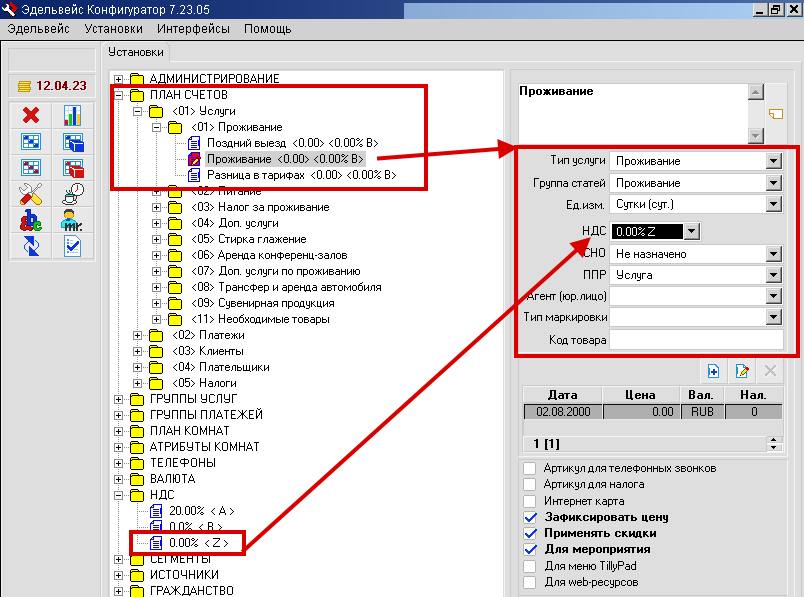
Task: Open the 'Тип услуги' dropdown
Action: coord(772,161)
